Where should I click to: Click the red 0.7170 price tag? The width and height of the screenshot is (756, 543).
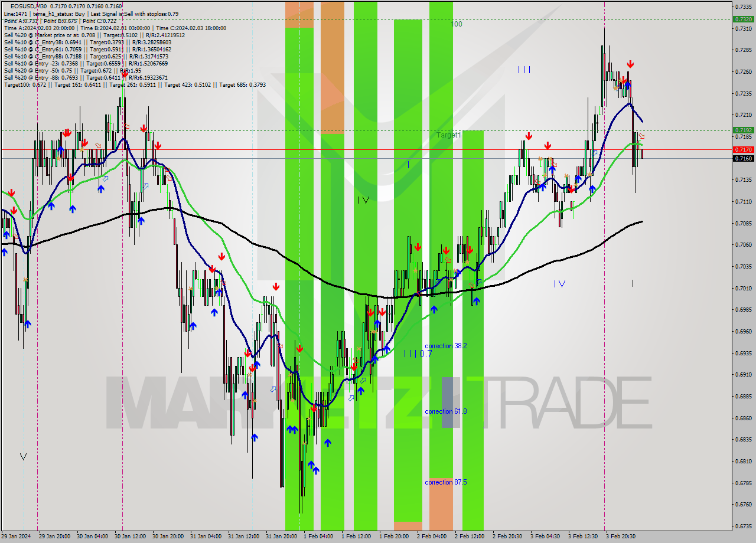(x=743, y=150)
